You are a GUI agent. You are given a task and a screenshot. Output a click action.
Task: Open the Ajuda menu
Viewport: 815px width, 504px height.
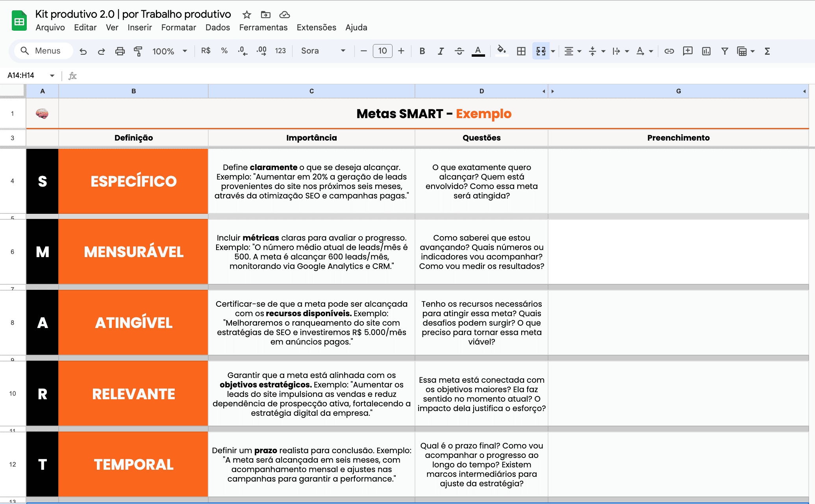[x=356, y=28]
